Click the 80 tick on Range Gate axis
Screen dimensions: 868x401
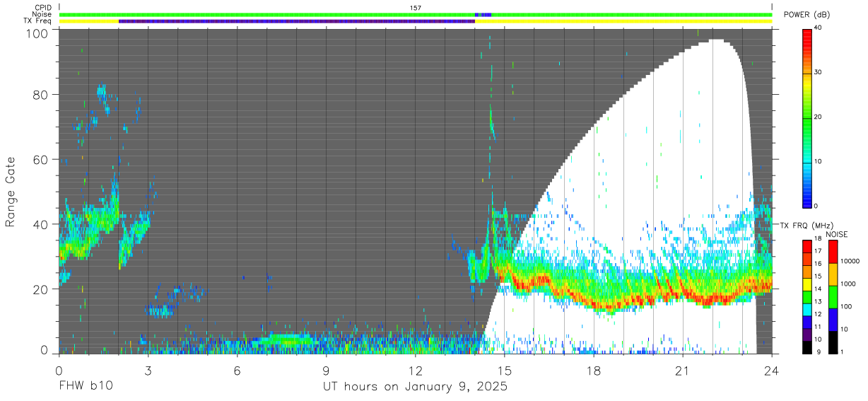(41, 94)
